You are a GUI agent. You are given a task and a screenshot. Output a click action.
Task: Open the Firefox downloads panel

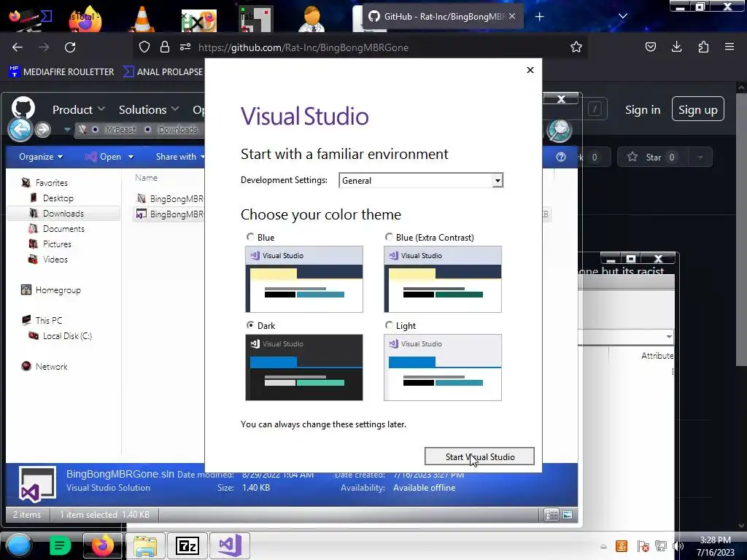click(x=676, y=47)
